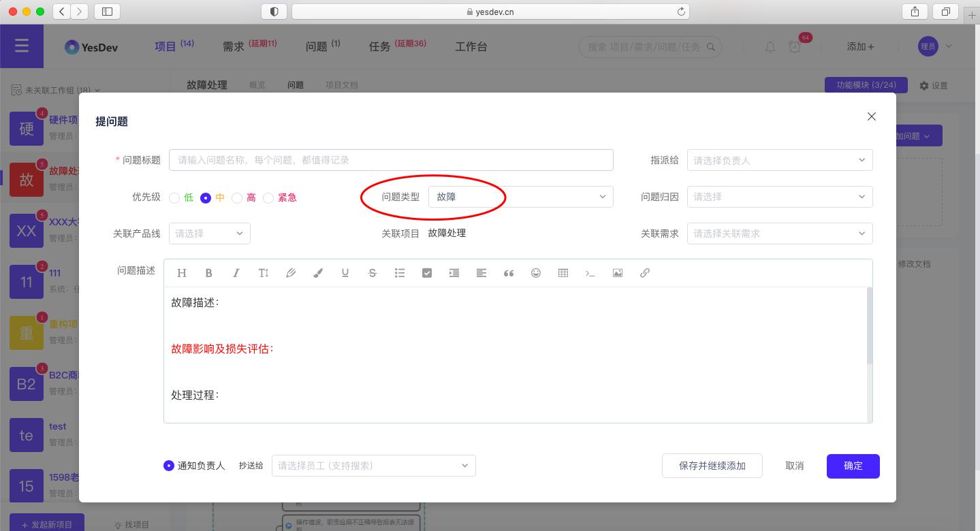Add a hyperlink using the link icon
The image size is (980, 531).
point(645,272)
